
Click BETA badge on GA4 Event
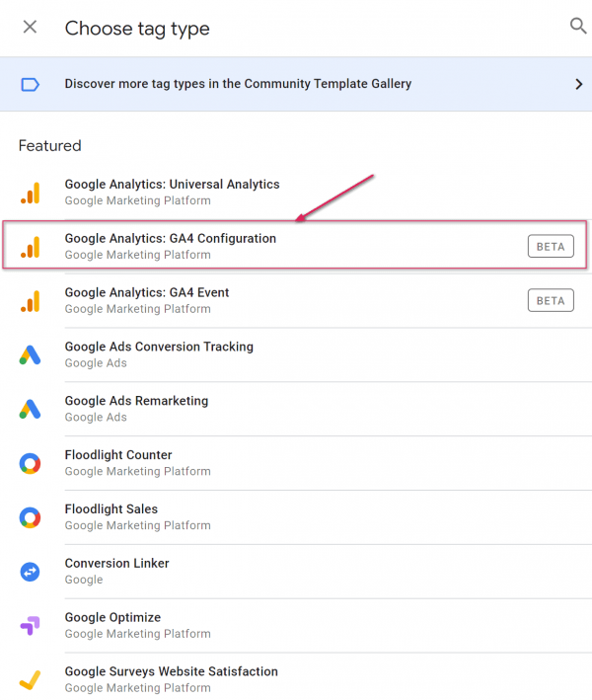(x=551, y=300)
